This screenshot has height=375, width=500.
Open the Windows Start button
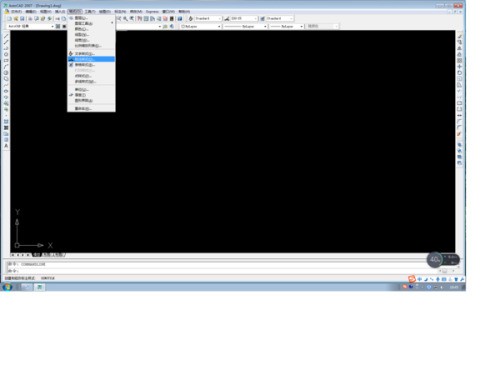(x=7, y=287)
